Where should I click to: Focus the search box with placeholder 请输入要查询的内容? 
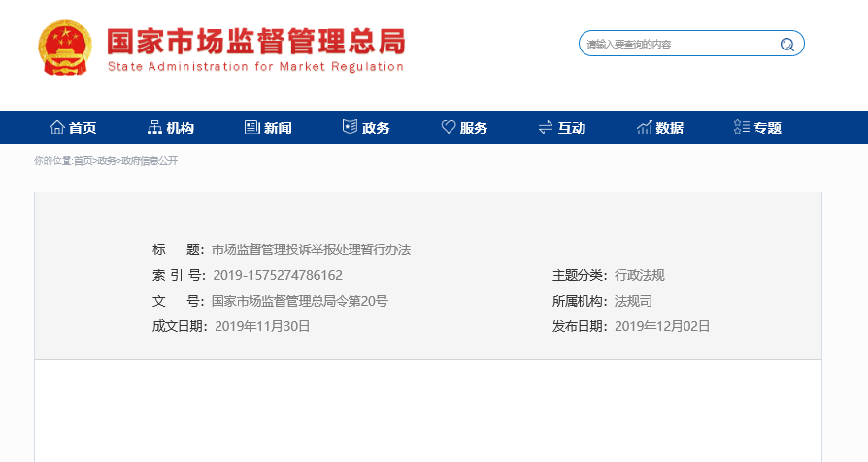(678, 44)
